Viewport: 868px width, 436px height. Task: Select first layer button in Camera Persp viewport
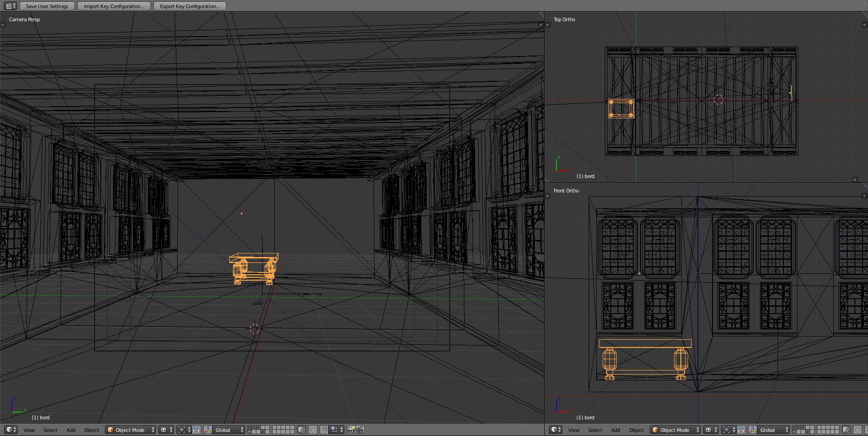click(x=249, y=427)
